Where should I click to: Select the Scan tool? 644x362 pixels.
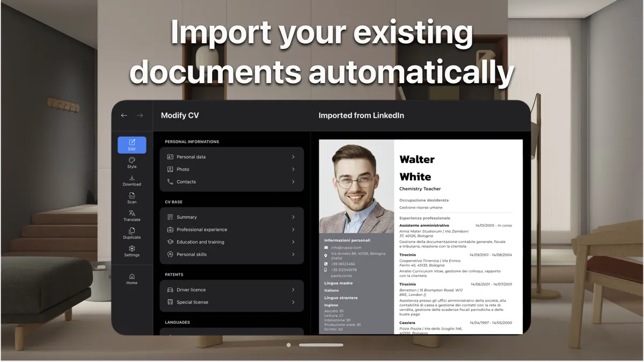(x=131, y=198)
